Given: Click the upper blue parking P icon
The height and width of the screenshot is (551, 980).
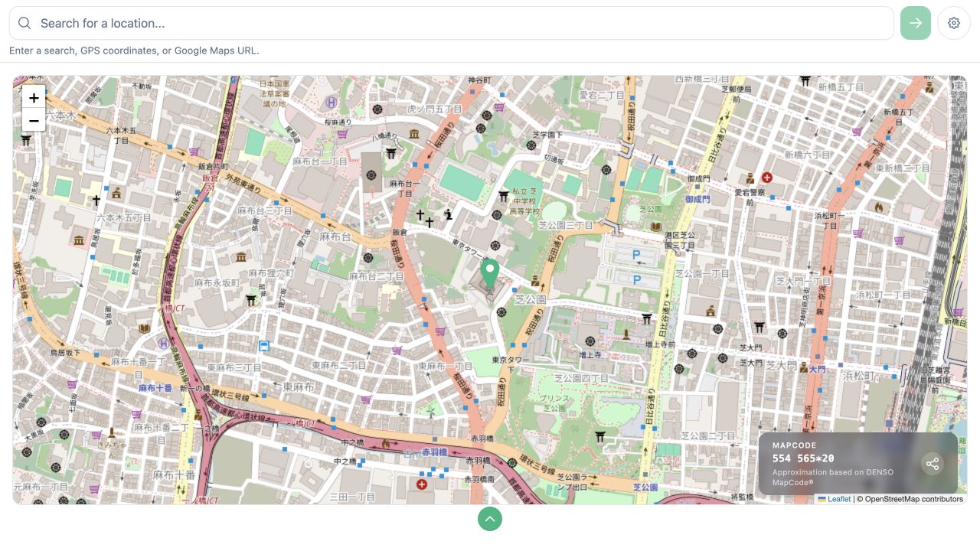Looking at the screenshot, I should click(x=635, y=255).
